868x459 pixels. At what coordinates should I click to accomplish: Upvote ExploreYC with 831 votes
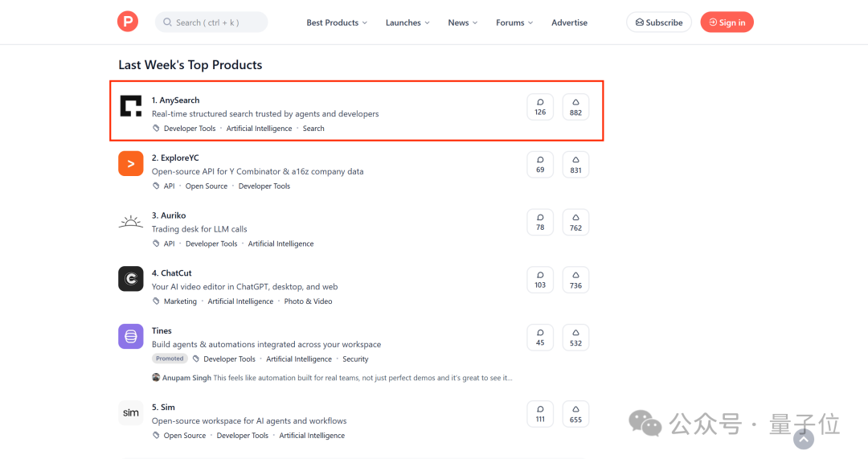pos(575,165)
